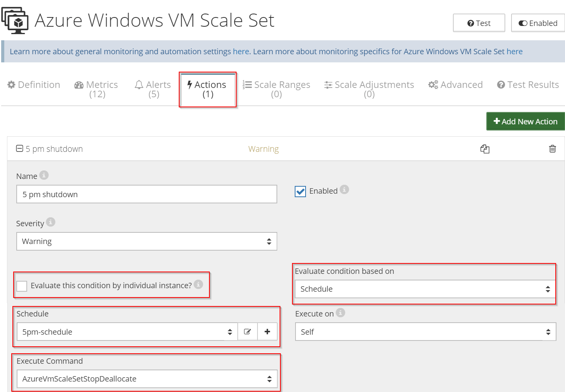Open the Scale Adjustments tab
This screenshot has width=565, height=392.
pos(369,89)
